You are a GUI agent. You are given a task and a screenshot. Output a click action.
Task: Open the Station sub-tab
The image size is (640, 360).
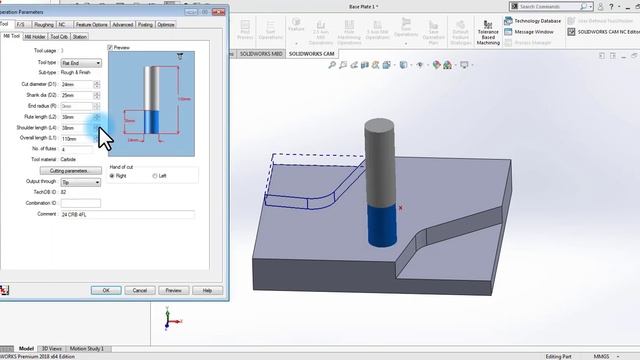(x=80, y=37)
